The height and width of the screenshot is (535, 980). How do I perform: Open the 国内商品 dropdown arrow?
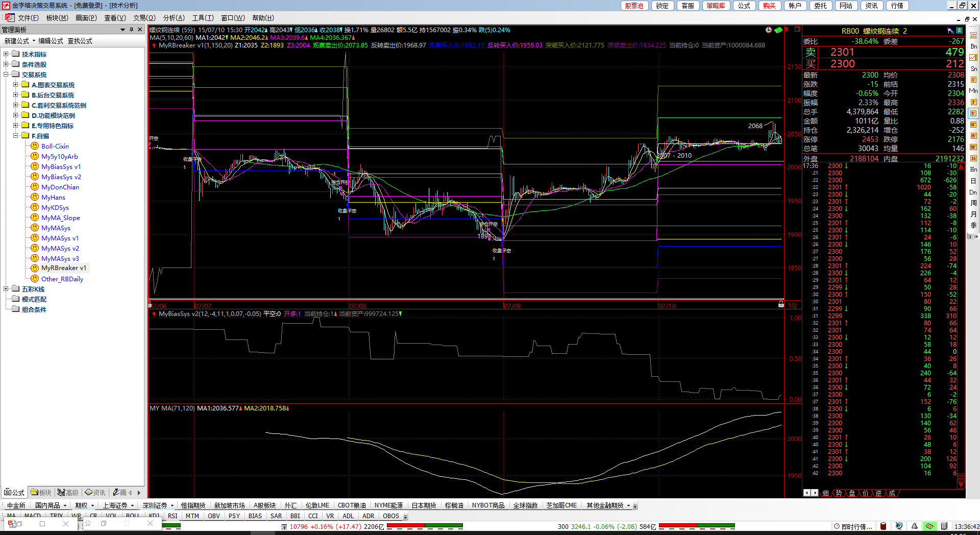tap(64, 505)
